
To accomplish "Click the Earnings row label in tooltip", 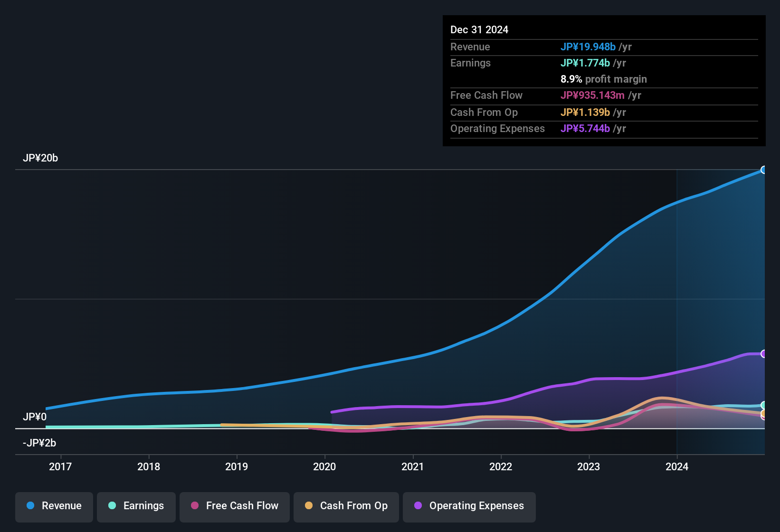I will tap(471, 63).
